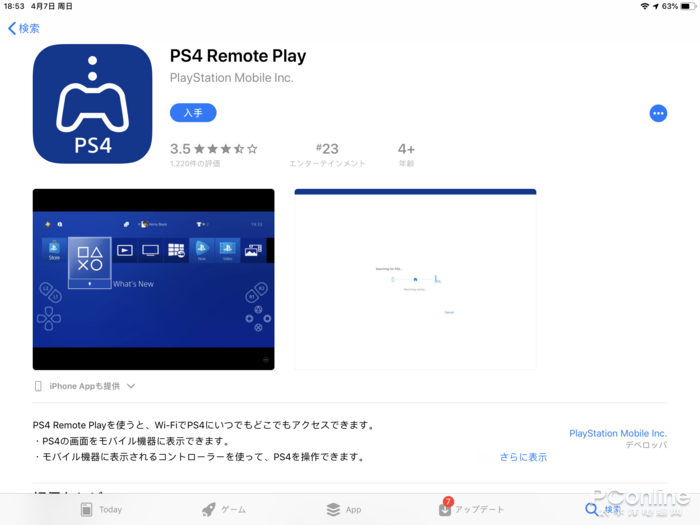
Task: Tap the PlayStation Mobile Inc. subtitle
Action: pos(232,78)
